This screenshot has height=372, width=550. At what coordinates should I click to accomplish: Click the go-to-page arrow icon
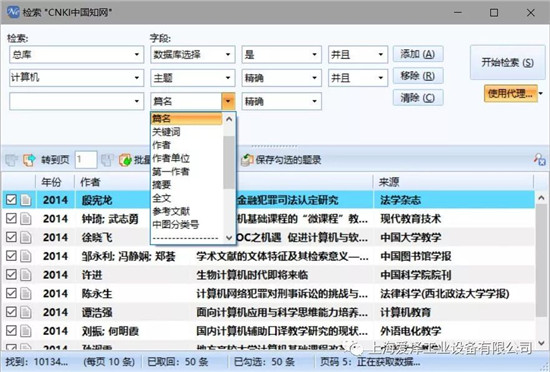29,160
